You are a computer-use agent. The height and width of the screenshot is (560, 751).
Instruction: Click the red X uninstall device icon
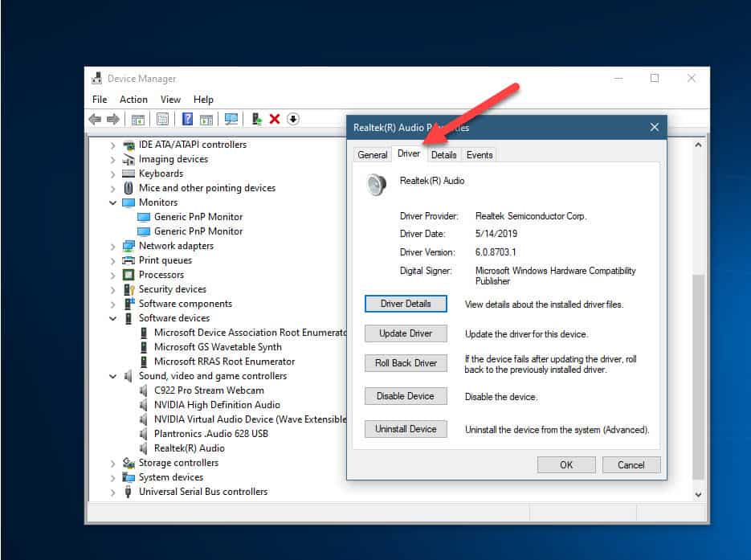coord(275,119)
